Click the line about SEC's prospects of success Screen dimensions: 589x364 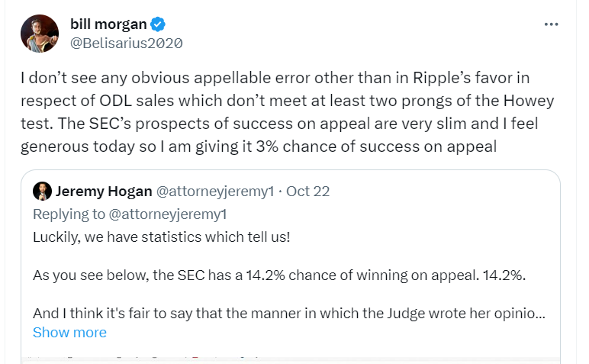tap(279, 124)
